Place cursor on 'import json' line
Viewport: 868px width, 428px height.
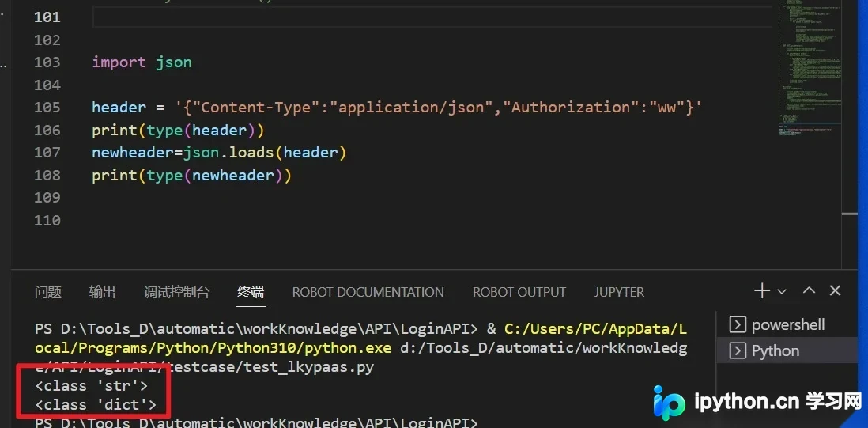[x=142, y=62]
